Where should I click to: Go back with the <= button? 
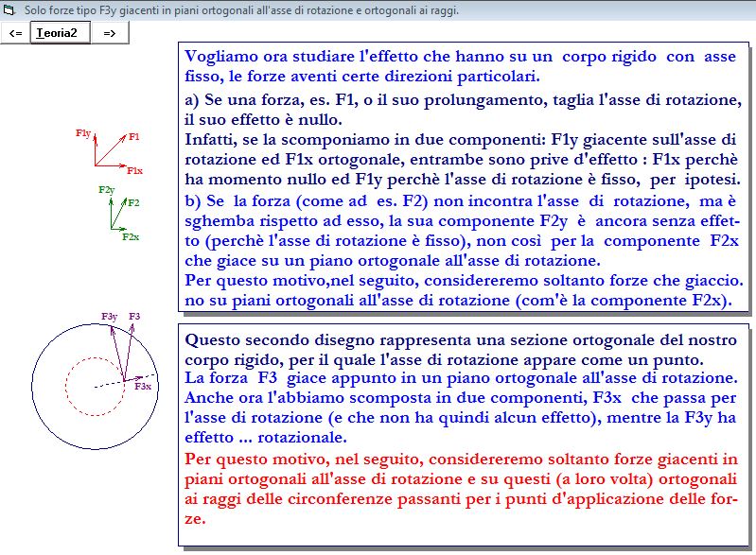coord(15,33)
